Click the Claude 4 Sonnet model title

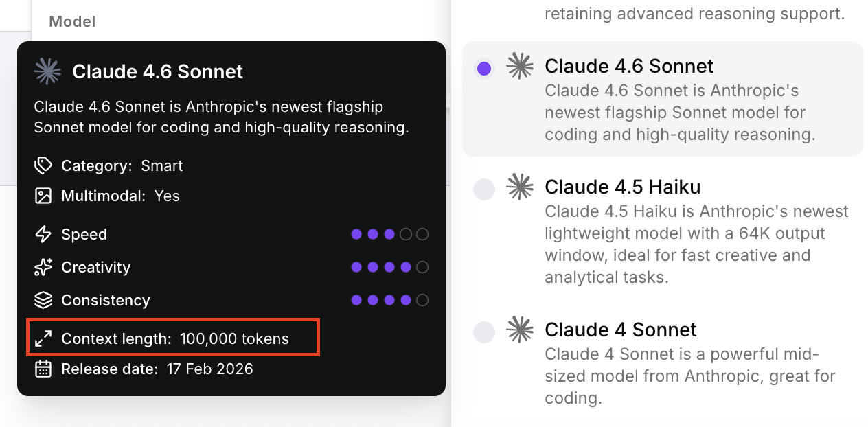[620, 330]
